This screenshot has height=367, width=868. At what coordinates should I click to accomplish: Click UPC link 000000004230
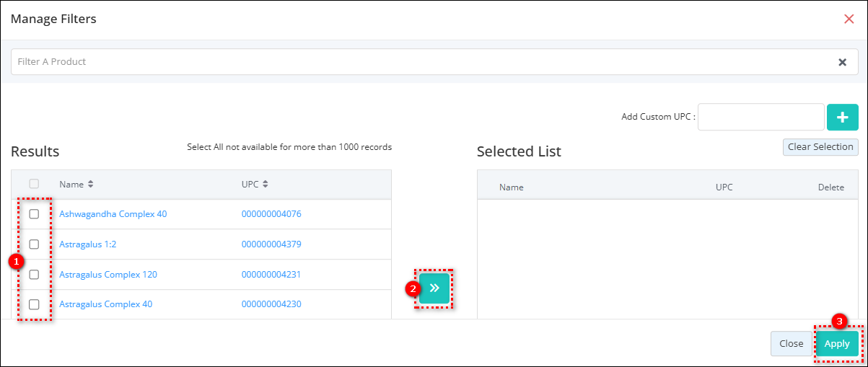pyautogui.click(x=271, y=304)
